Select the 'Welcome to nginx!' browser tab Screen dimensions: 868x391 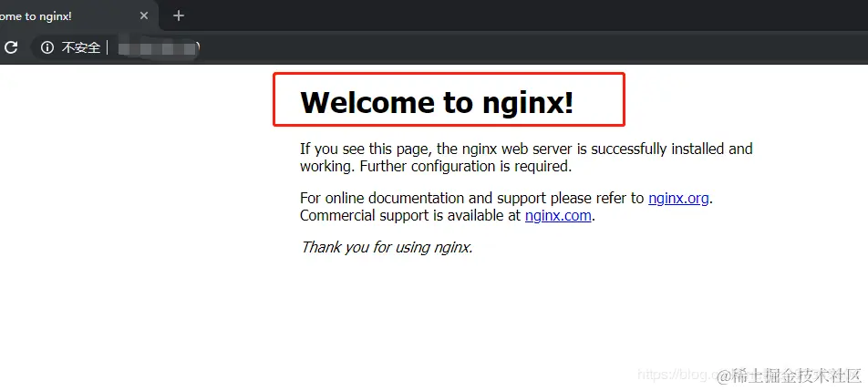click(x=77, y=16)
